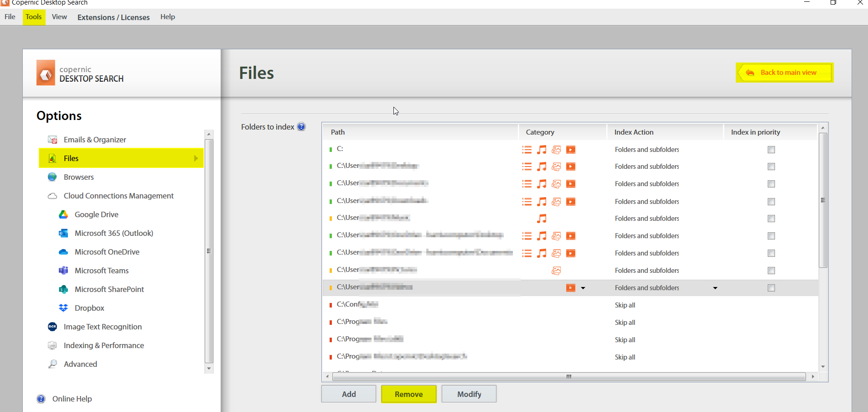Sort by the Path column header
This screenshot has width=868, height=412.
tap(420, 132)
